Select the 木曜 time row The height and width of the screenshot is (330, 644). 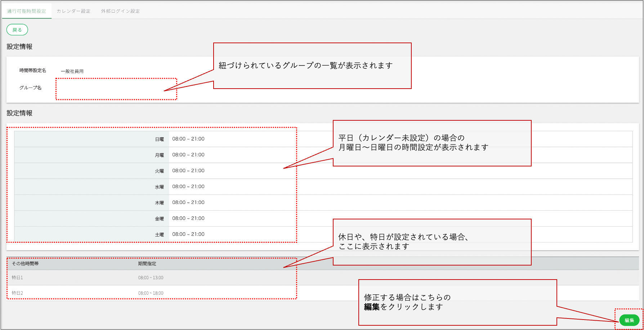323,202
